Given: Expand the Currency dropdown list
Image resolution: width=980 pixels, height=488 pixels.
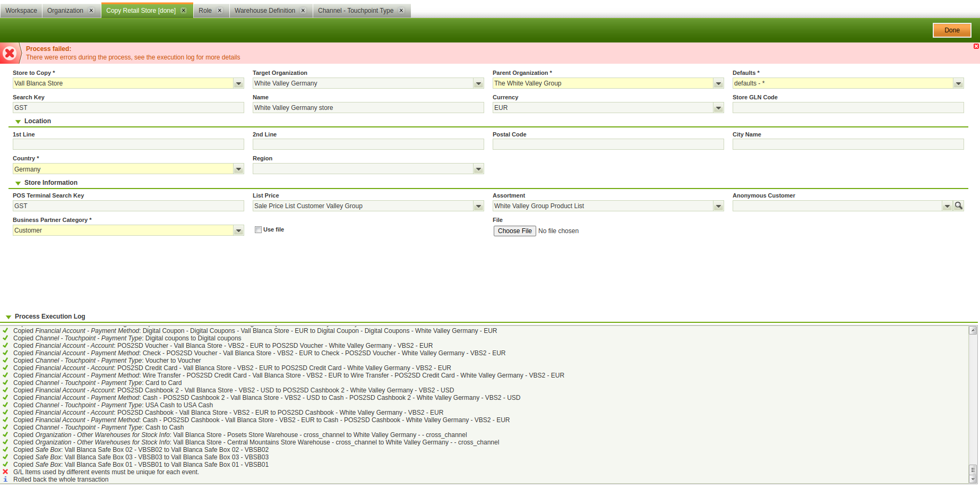Looking at the screenshot, I should pos(718,108).
